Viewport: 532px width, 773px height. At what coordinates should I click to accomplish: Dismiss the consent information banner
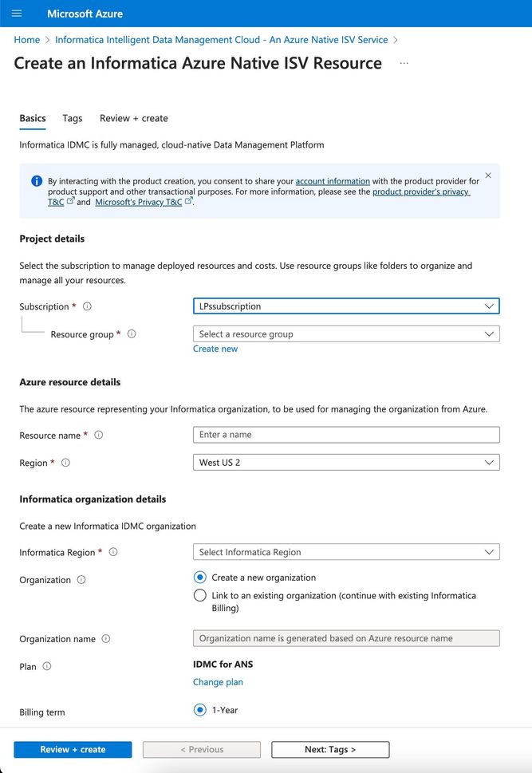pos(488,176)
